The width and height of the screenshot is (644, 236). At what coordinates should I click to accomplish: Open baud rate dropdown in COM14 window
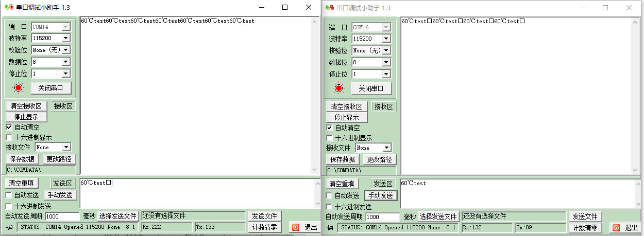pos(65,38)
